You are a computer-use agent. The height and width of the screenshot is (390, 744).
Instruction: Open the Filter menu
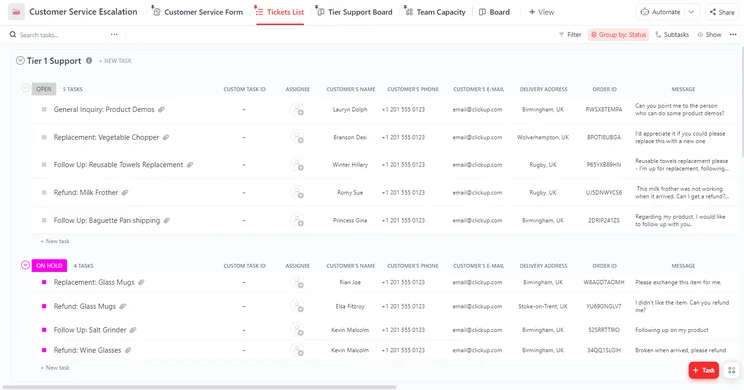[x=570, y=35]
